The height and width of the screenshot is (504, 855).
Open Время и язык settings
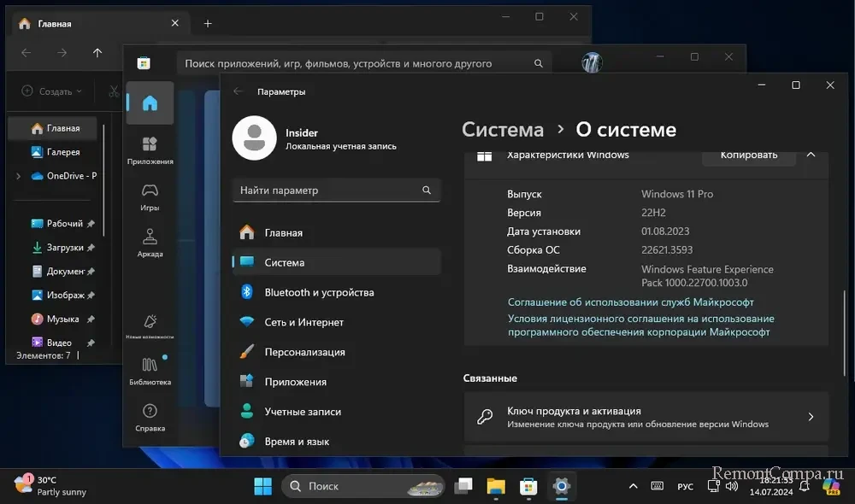336,442
